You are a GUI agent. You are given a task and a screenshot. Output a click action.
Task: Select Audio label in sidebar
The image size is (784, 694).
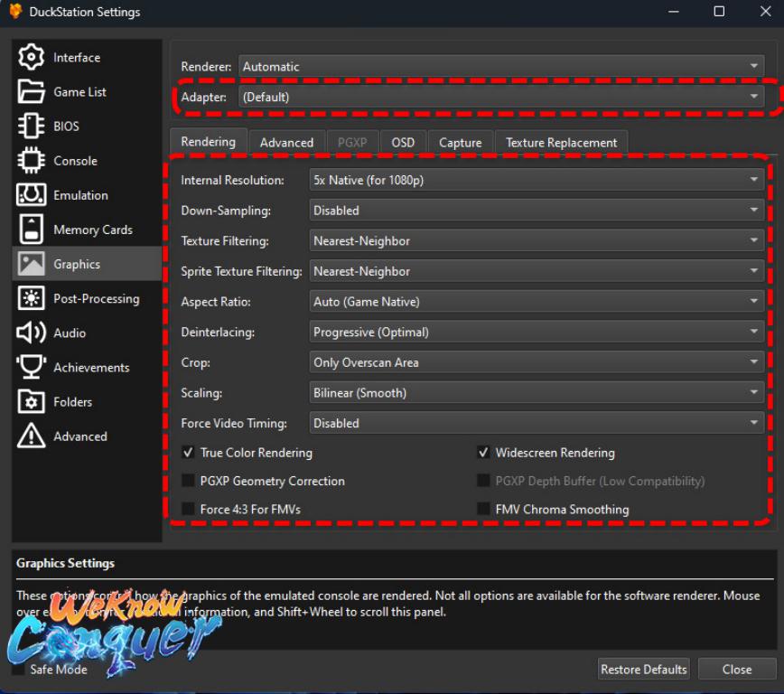(x=70, y=333)
